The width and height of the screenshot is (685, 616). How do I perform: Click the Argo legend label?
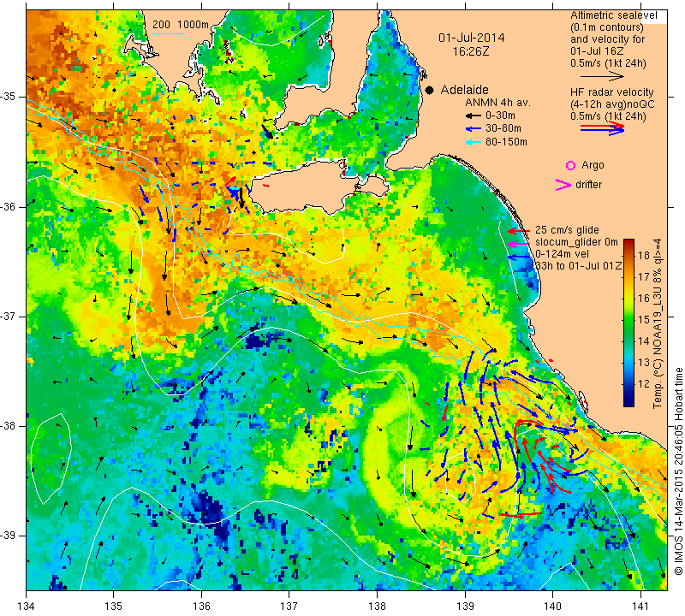coord(593,165)
